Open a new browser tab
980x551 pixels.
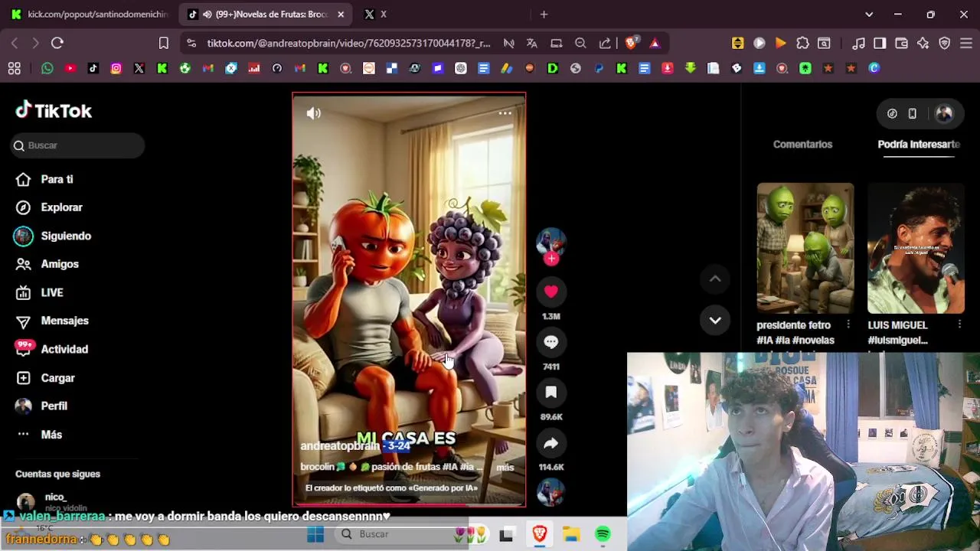tap(544, 14)
